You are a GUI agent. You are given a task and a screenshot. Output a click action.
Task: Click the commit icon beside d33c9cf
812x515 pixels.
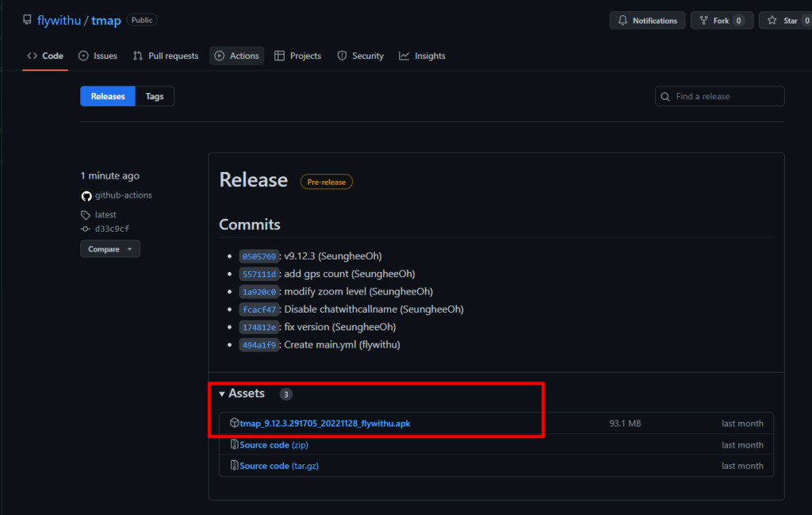(x=86, y=229)
